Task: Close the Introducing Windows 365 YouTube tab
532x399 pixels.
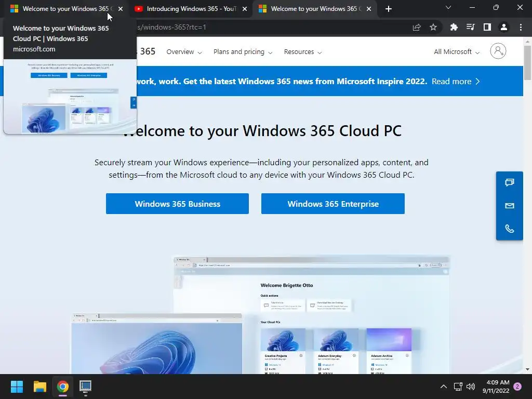Action: tap(245, 9)
